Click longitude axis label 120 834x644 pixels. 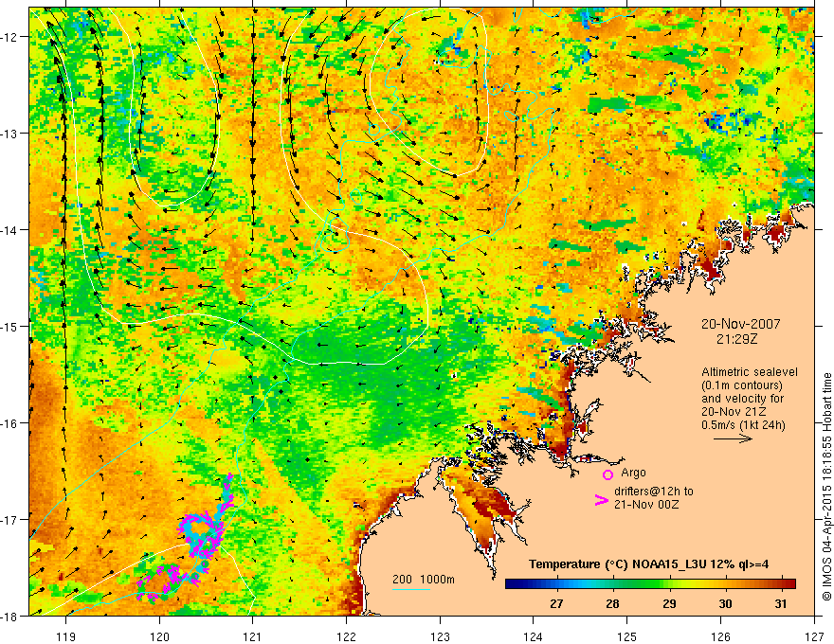pos(159,636)
